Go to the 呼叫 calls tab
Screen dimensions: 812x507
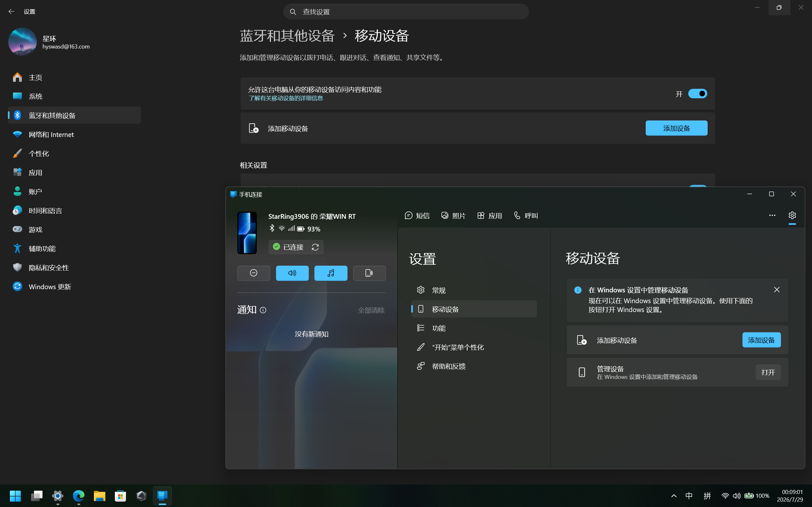point(526,216)
